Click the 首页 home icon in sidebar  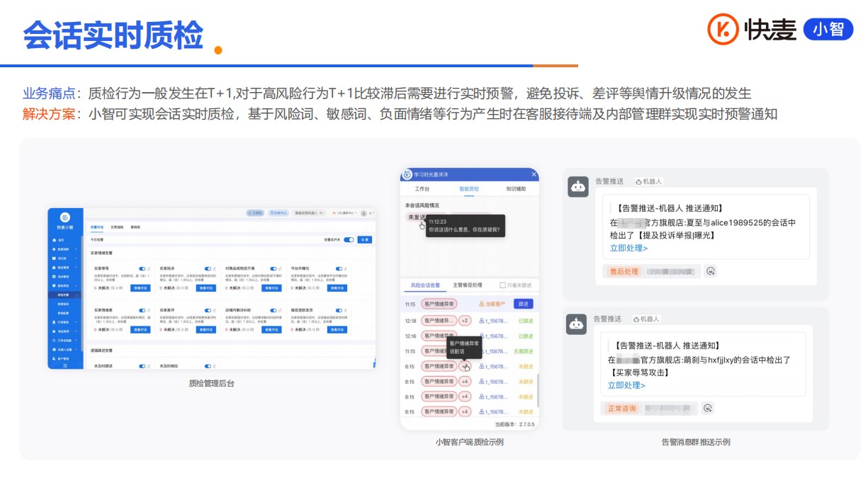coord(54,240)
